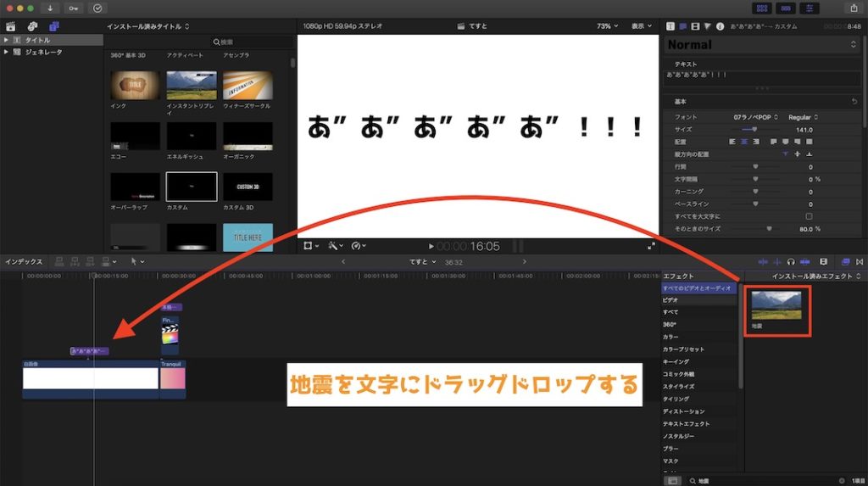Viewport: 868px width, 486px height.
Task: Select the インク title thumbnail
Action: click(x=135, y=86)
